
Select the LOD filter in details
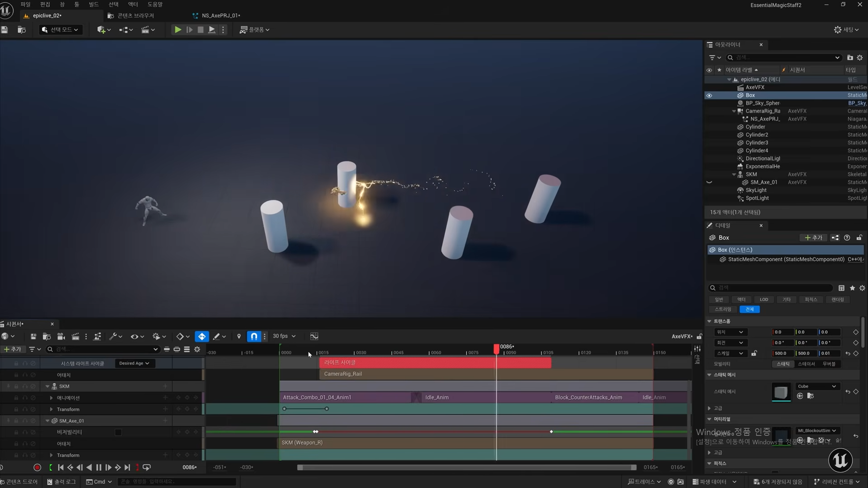tap(764, 299)
